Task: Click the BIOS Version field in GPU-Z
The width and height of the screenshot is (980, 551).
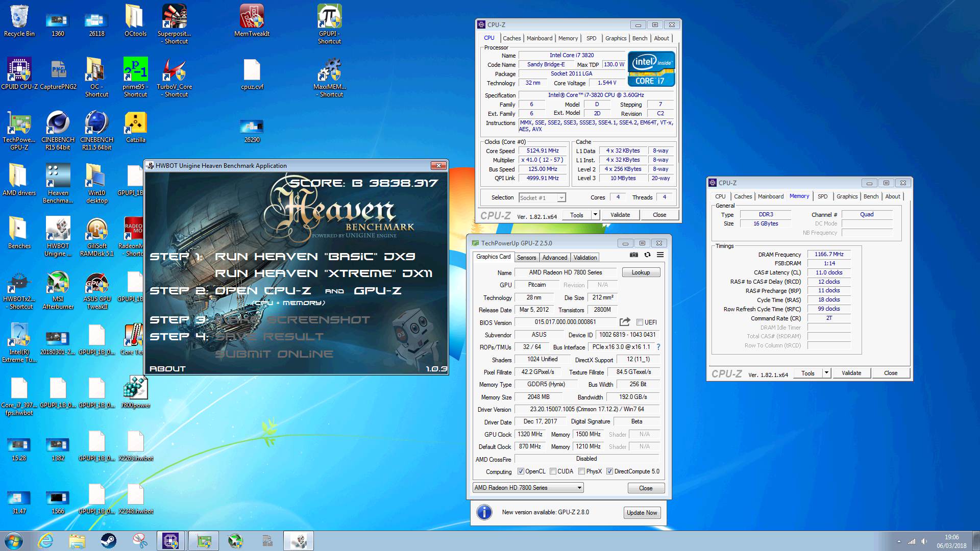Action: (x=566, y=322)
